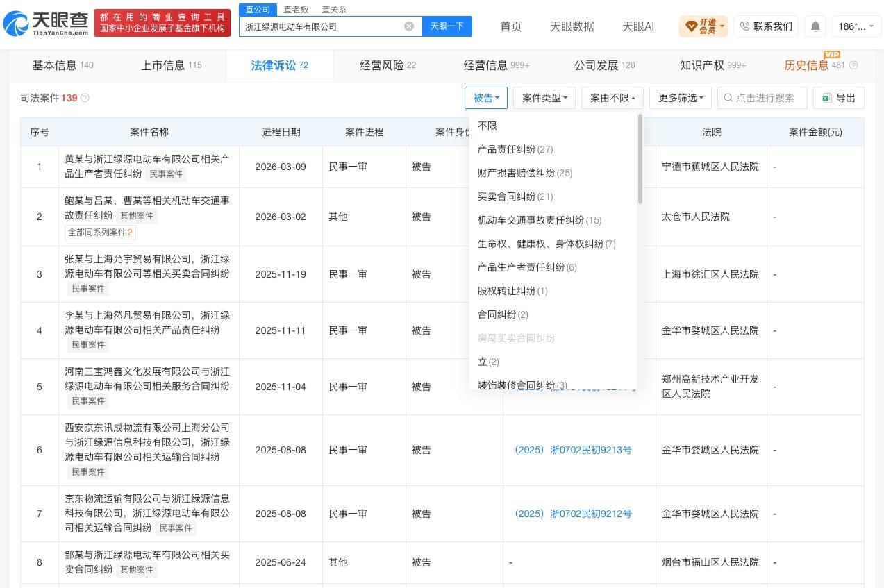Screen dimensions: 884x588
Task: Switch to 经营信息 tab
Action: coord(497,65)
